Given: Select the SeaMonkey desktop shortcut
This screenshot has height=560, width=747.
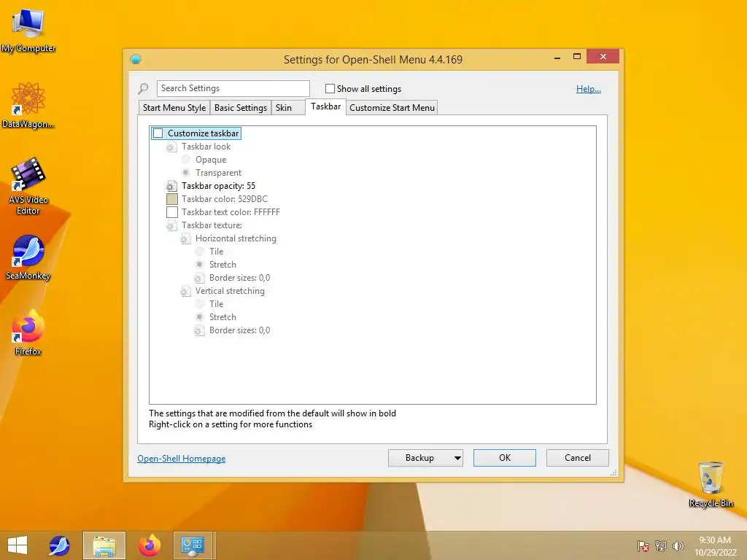Looking at the screenshot, I should coord(28,257).
